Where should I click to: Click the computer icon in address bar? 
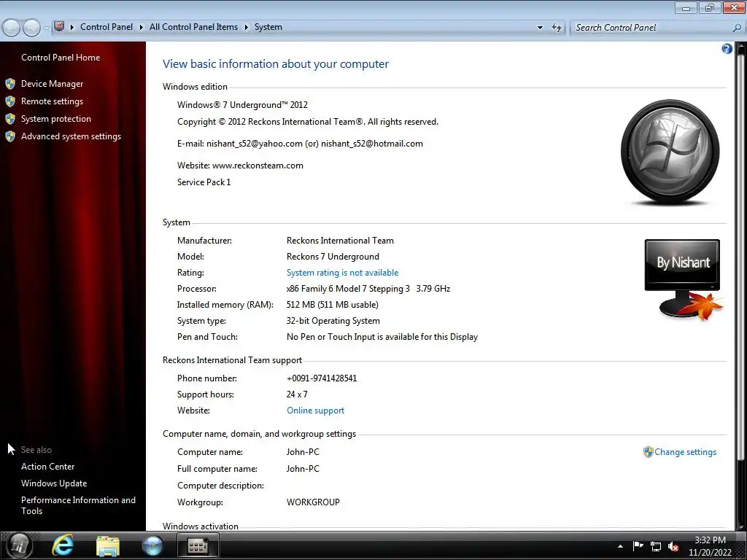(x=59, y=27)
